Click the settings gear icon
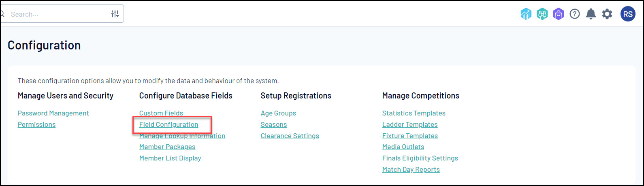This screenshot has height=186, width=644. click(x=607, y=14)
